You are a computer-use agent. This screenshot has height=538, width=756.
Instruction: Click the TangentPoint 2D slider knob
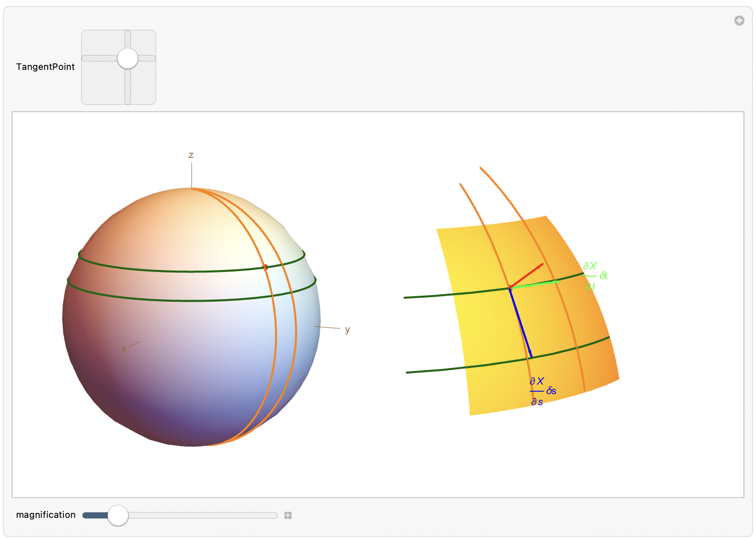128,58
